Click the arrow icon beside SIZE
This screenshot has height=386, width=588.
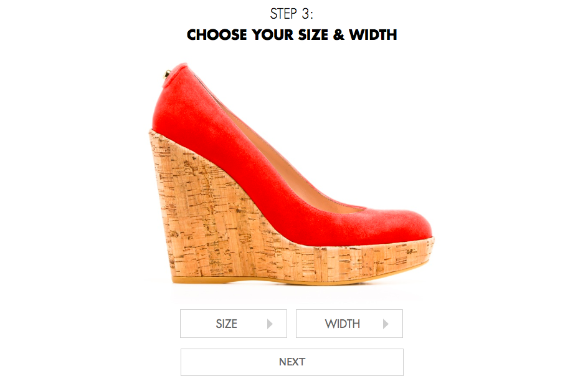click(x=270, y=324)
